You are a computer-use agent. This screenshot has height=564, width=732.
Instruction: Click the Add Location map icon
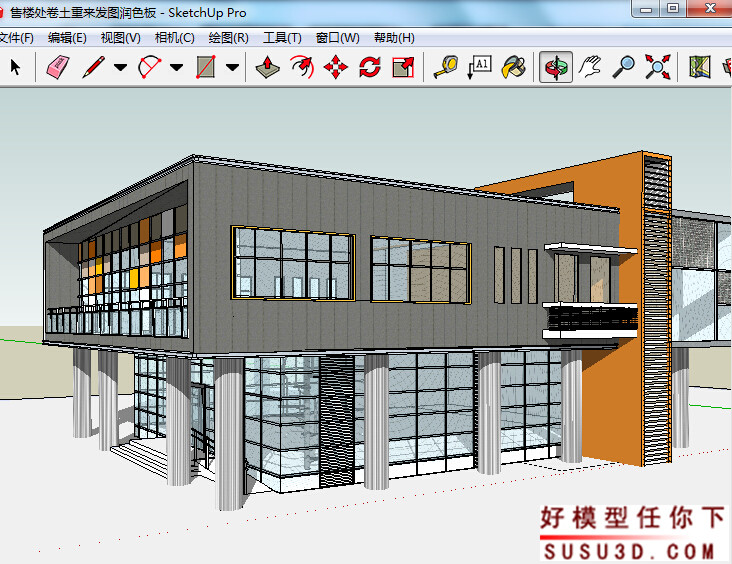[x=700, y=67]
